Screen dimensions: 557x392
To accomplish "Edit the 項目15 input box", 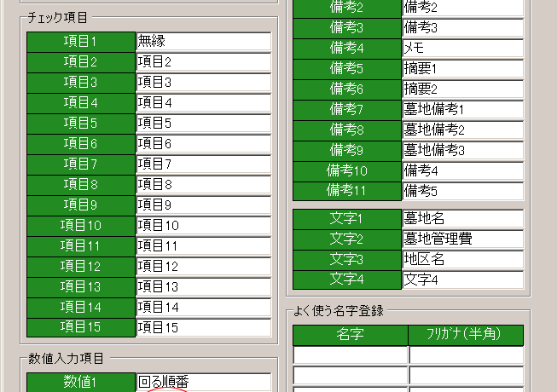I will pos(204,327).
